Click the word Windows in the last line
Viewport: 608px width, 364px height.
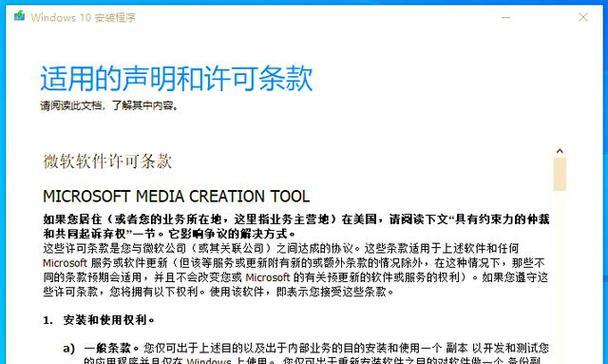tap(209, 361)
